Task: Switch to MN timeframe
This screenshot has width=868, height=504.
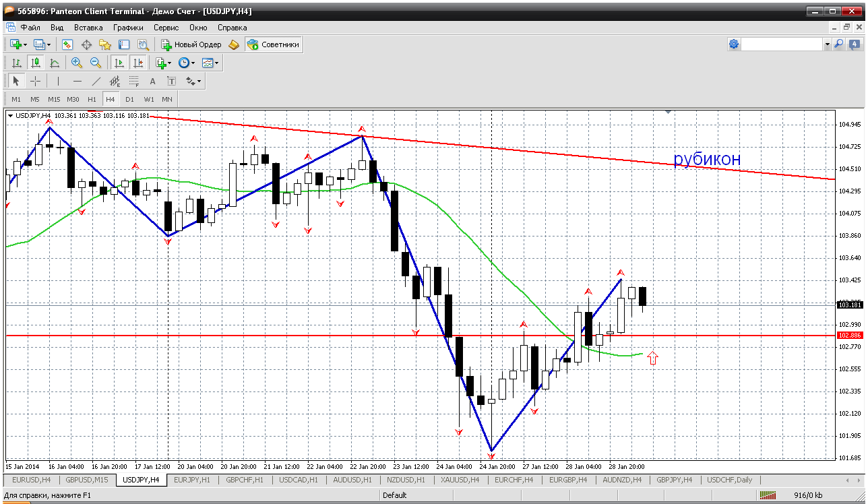Action: point(167,99)
